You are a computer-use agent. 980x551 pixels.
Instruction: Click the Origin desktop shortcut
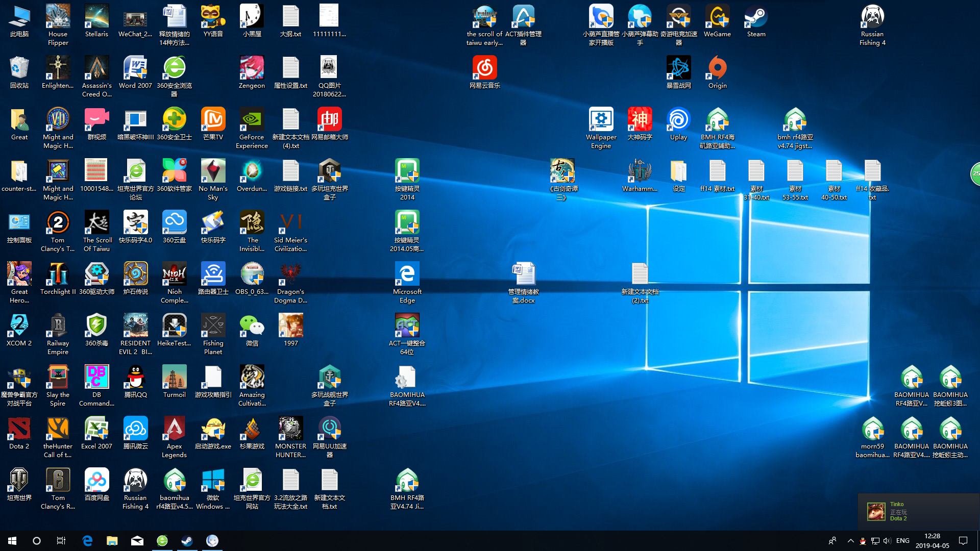(x=717, y=69)
